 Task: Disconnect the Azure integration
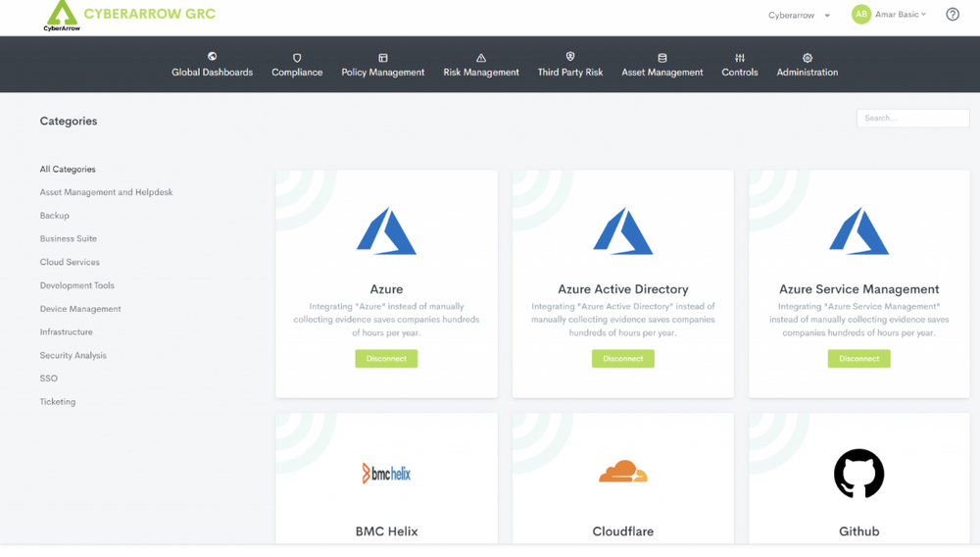coord(386,358)
